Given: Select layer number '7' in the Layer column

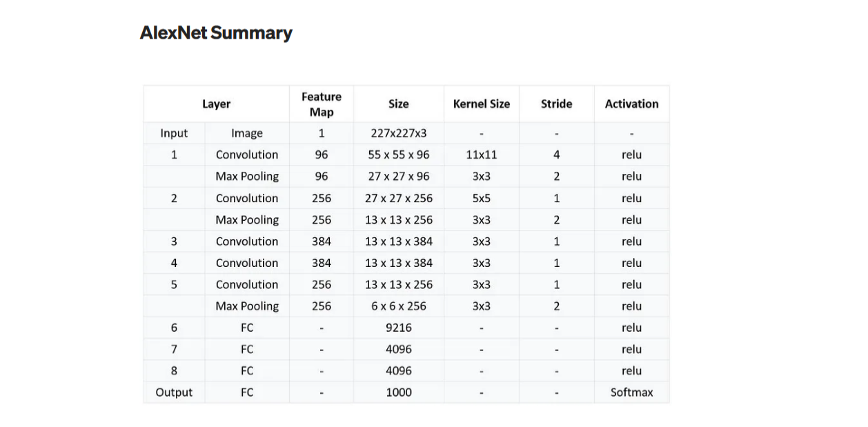Looking at the screenshot, I should point(174,349).
